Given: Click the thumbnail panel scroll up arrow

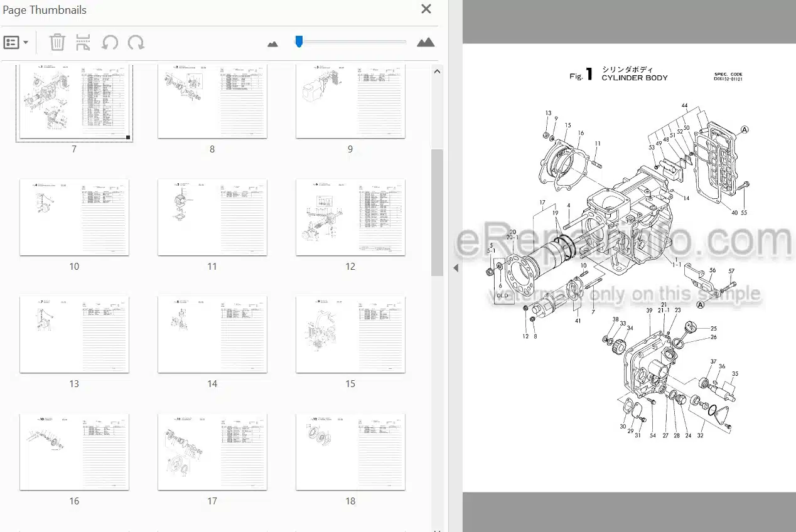Looking at the screenshot, I should [438, 72].
